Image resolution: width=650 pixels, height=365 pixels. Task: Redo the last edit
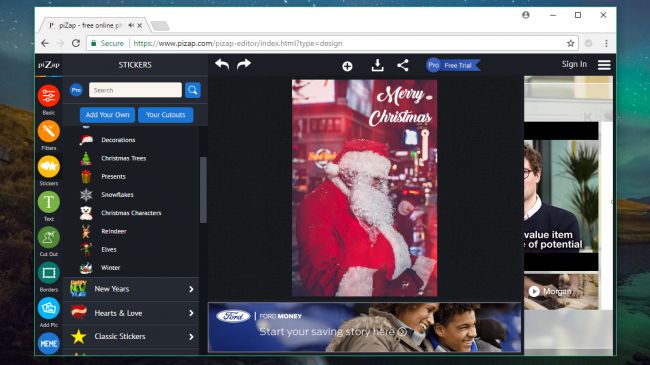[244, 64]
